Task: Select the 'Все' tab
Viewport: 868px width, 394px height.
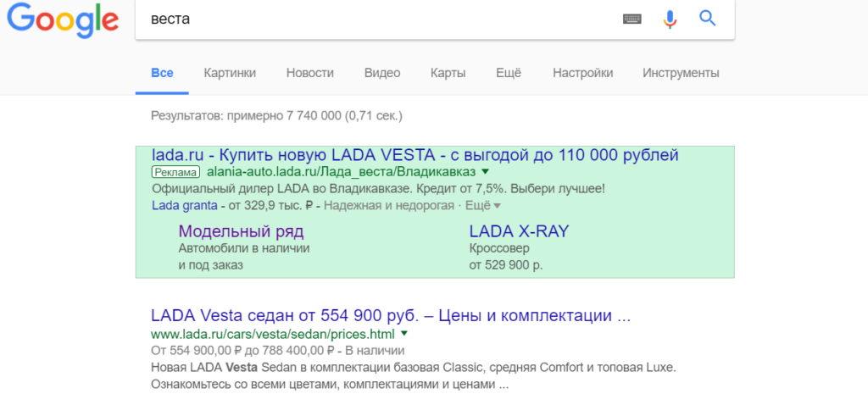Action: click(162, 73)
